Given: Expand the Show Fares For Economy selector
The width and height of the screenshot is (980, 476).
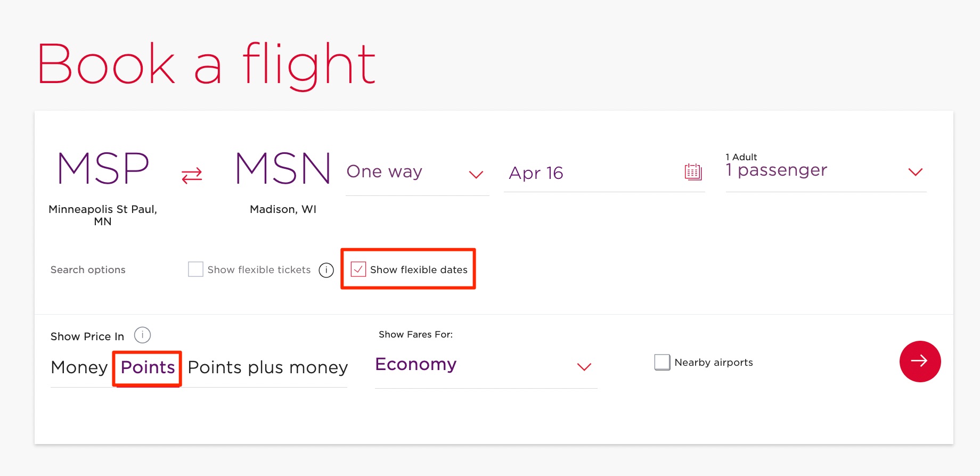Looking at the screenshot, I should coord(415,364).
